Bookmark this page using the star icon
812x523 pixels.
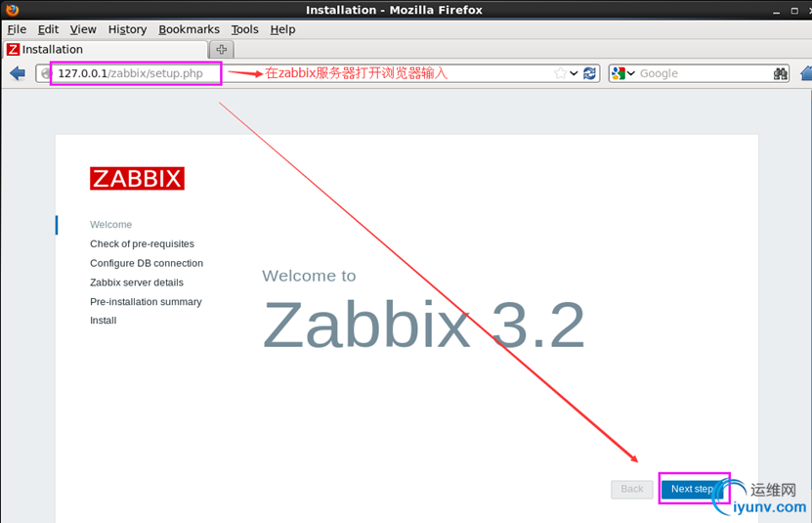point(560,73)
